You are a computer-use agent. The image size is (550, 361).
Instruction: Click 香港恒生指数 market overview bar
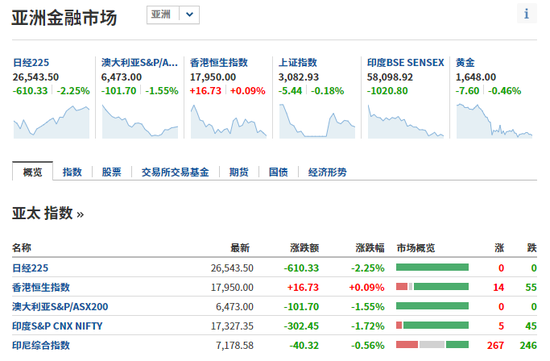[x=432, y=287]
